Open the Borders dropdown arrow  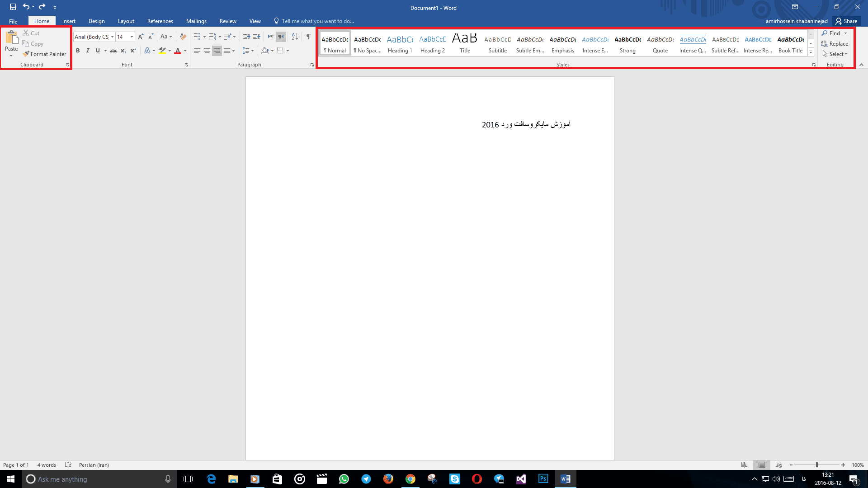pos(288,51)
